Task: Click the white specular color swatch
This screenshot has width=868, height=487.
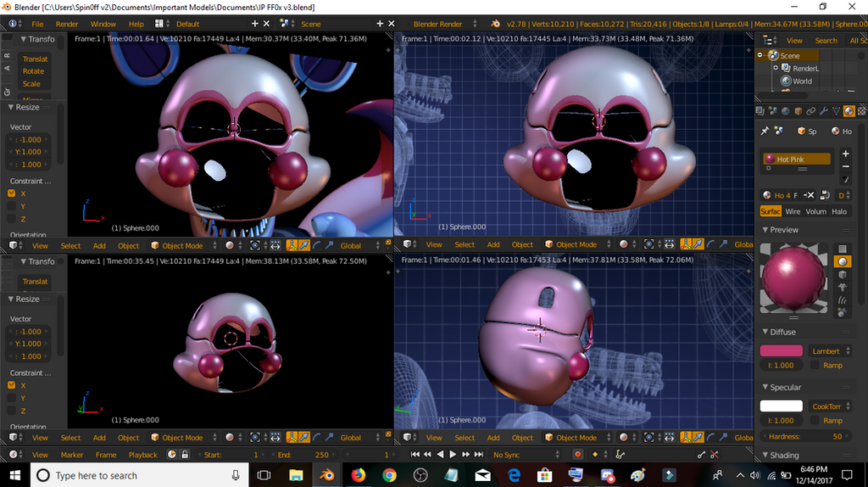Action: click(x=781, y=406)
